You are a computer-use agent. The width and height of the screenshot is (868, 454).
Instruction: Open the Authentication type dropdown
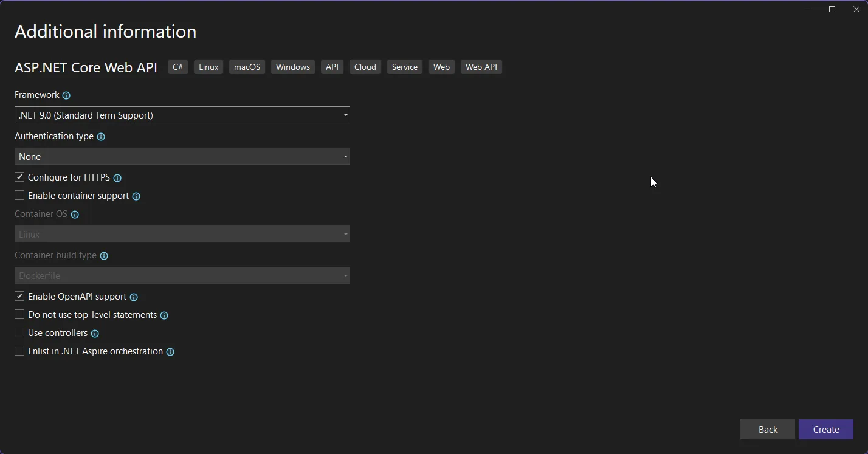(x=182, y=156)
